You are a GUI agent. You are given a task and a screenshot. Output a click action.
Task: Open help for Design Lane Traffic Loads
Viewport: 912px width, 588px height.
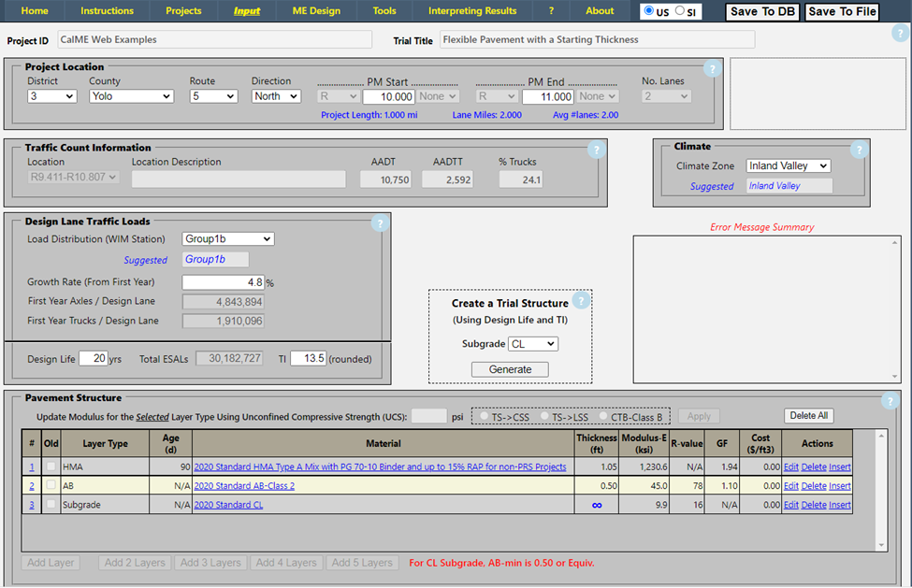pos(379,223)
